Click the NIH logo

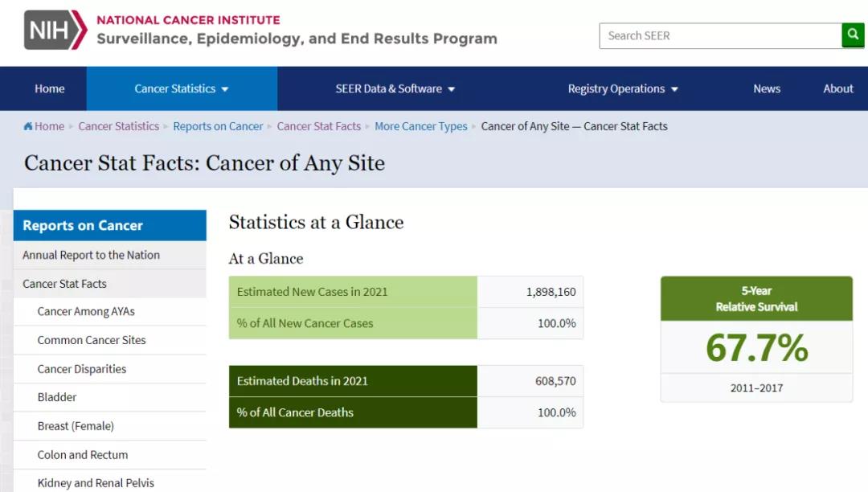tap(55, 30)
